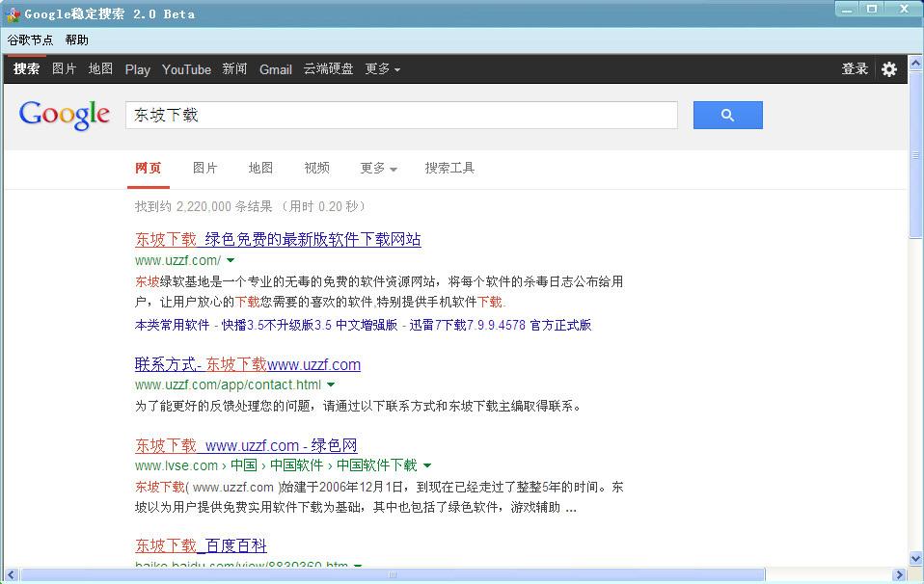This screenshot has height=584, width=924.
Task: Expand arrow next to 中国软件下载 breadcrumb
Action: click(427, 465)
